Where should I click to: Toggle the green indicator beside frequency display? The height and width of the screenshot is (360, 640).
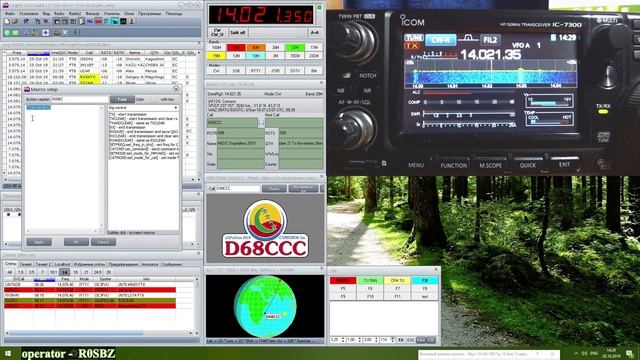[x=319, y=7]
